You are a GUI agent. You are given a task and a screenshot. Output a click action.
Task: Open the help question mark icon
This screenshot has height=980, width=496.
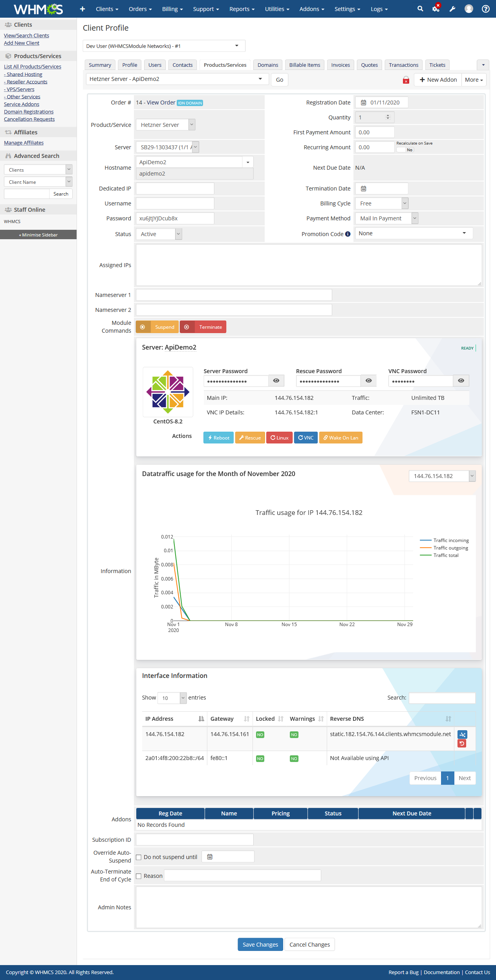coord(486,9)
